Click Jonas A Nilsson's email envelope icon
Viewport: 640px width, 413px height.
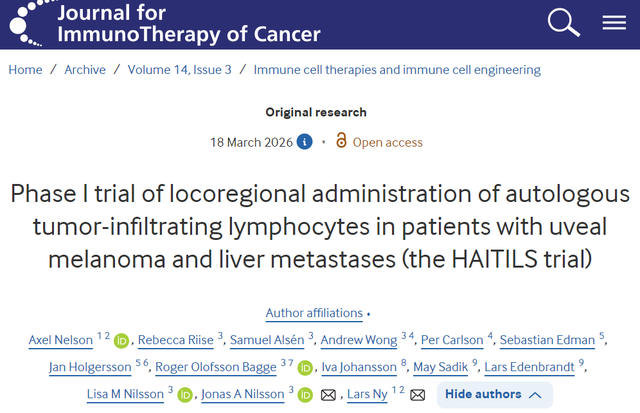327,395
